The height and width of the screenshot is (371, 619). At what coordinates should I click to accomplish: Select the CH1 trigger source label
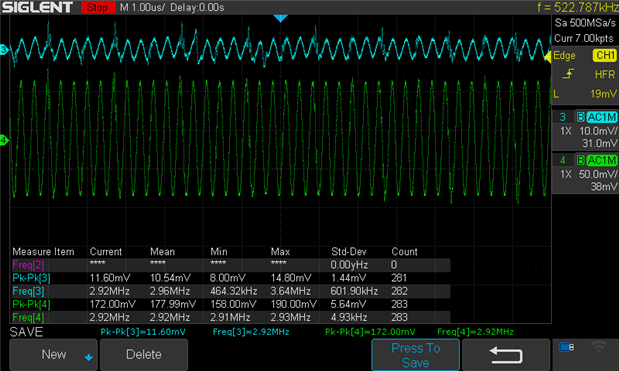604,55
